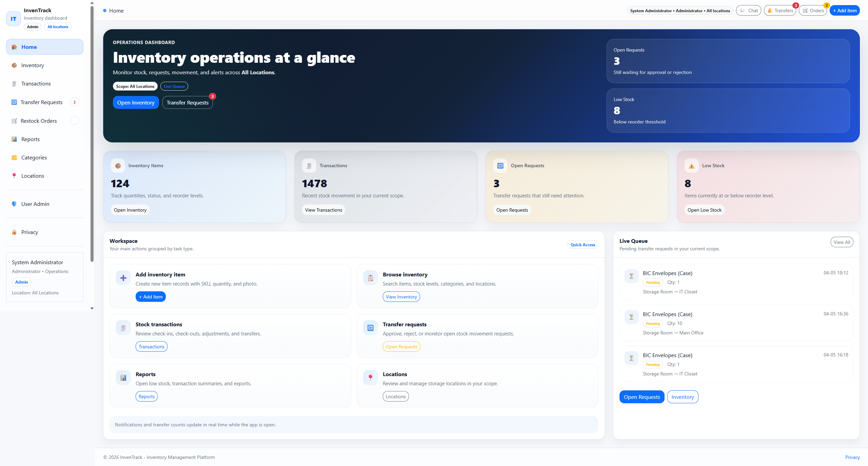Click the InvenTrack IT logo icon
Image resolution: width=868 pixels, height=466 pixels.
coord(14,19)
